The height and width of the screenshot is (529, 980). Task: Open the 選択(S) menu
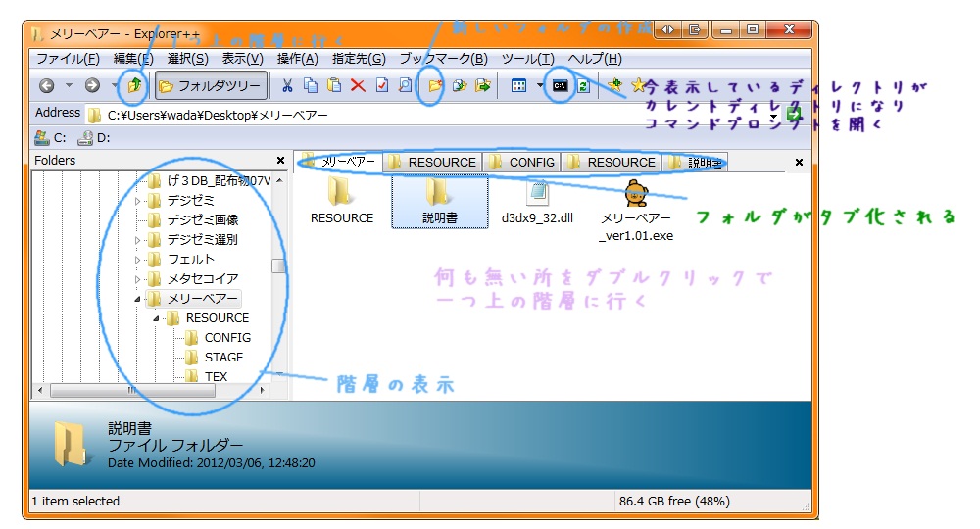pyautogui.click(x=187, y=59)
